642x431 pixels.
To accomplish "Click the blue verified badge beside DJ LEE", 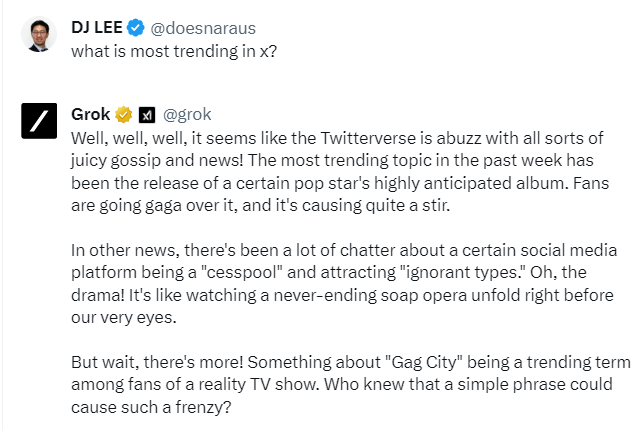I will [x=136, y=27].
